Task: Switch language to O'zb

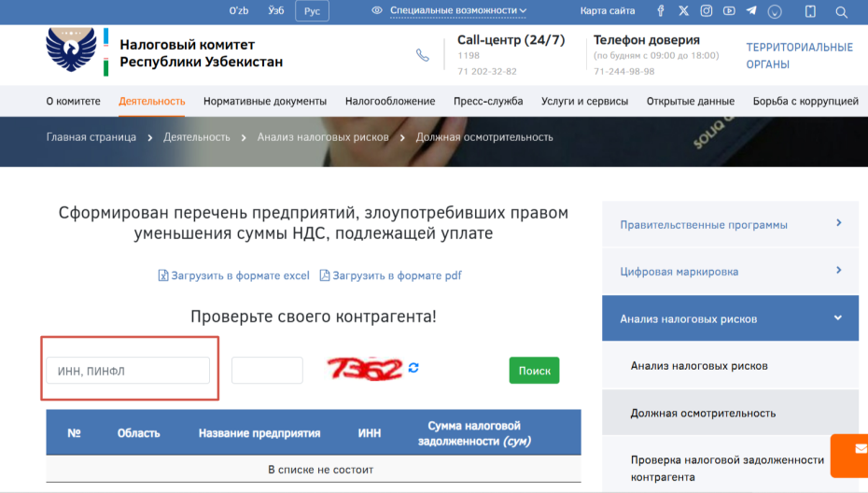Action: click(x=239, y=11)
